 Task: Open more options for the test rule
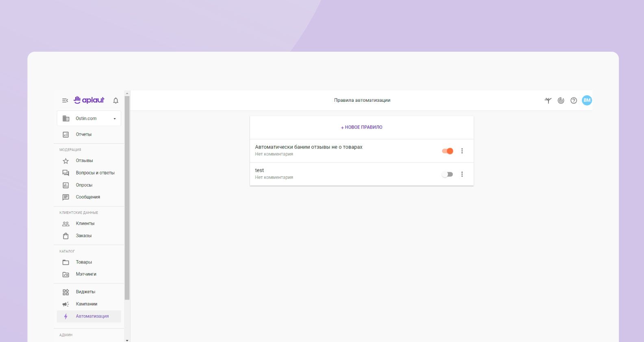pyautogui.click(x=462, y=174)
